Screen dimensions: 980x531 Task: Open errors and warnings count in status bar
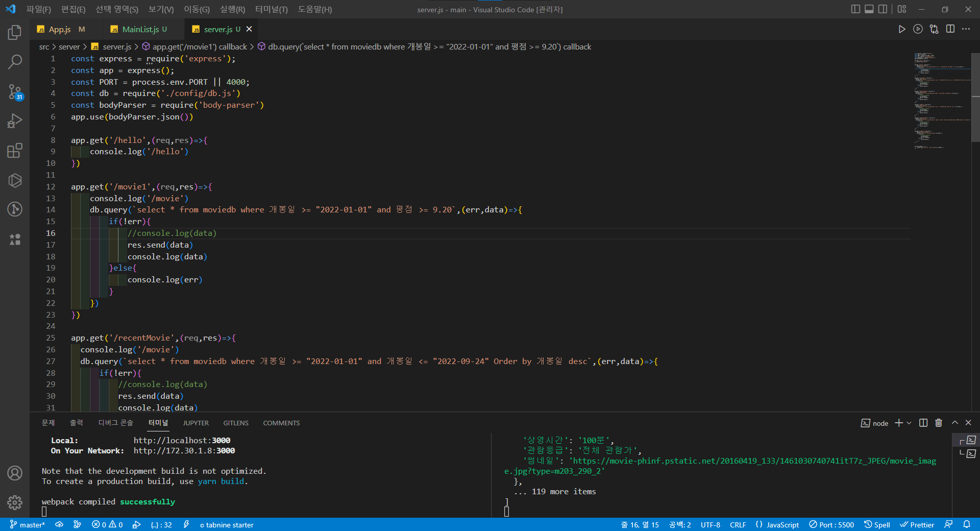[x=107, y=524]
